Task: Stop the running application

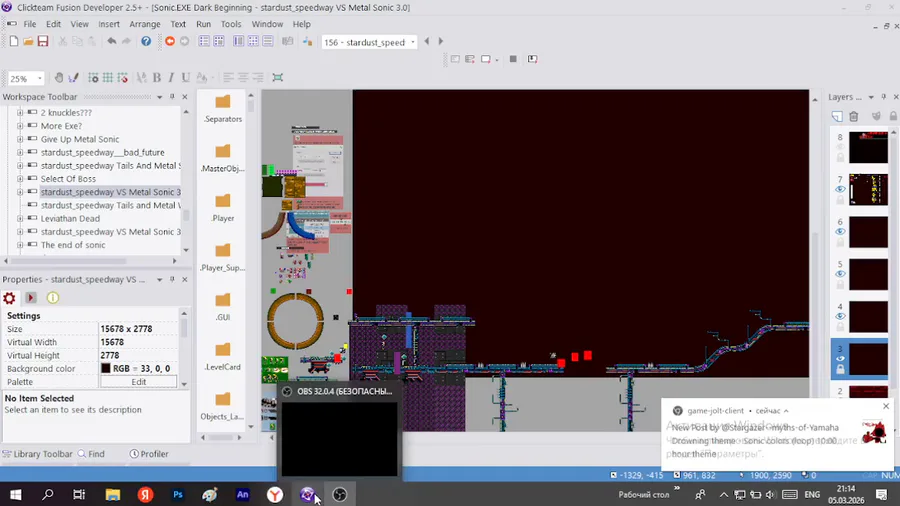Action: pos(513,59)
